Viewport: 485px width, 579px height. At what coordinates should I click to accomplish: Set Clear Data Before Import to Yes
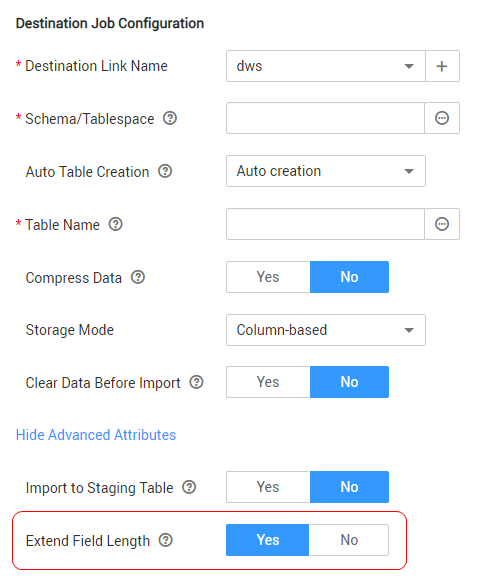tap(268, 382)
